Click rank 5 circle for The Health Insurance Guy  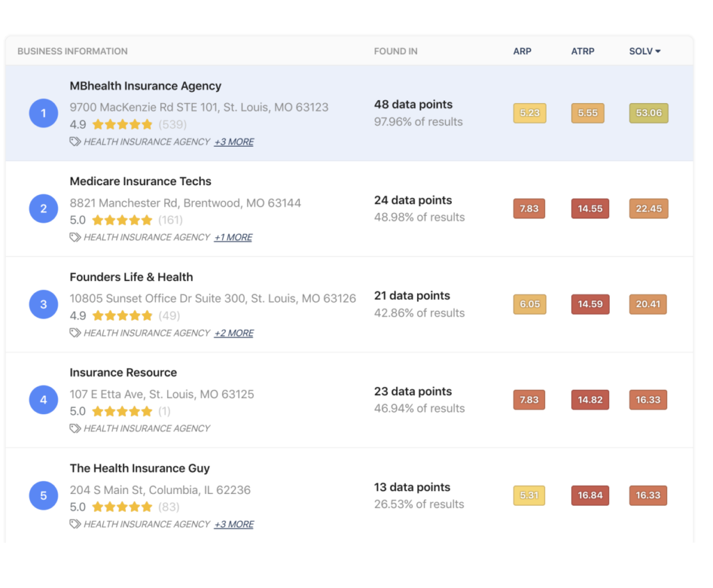(x=44, y=495)
